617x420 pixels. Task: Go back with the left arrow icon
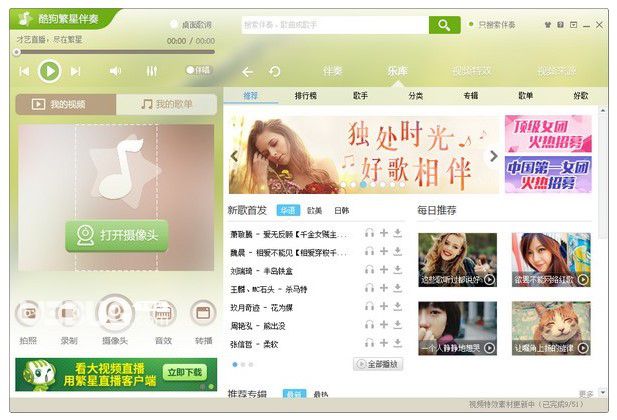tap(248, 72)
